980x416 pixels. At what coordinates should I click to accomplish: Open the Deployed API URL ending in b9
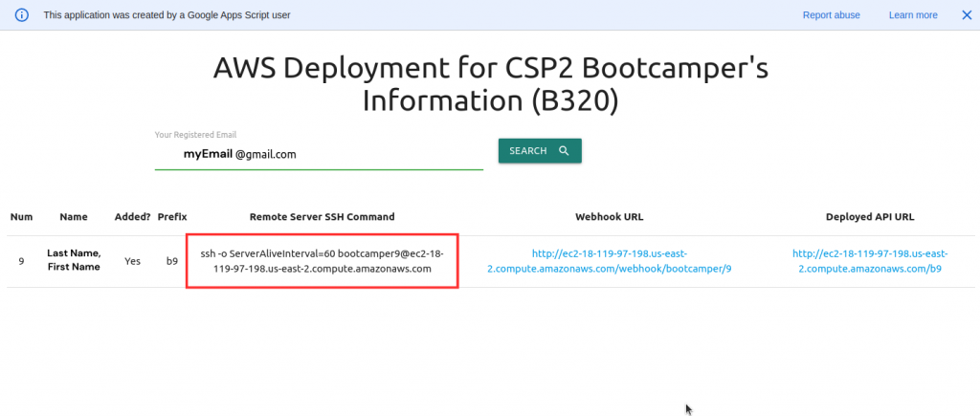[x=870, y=261]
